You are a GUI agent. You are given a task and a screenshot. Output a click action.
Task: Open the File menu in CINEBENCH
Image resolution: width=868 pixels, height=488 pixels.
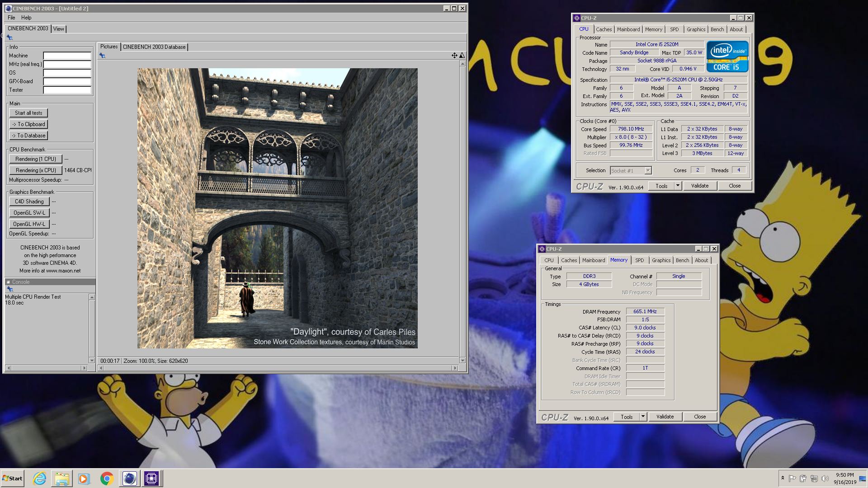coord(11,18)
